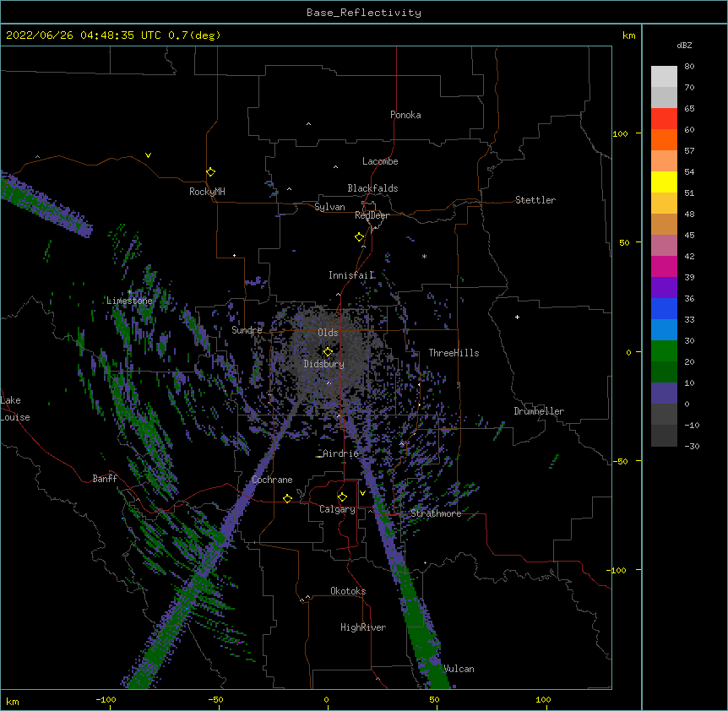Click the Blackfalds city label
Image resolution: width=728 pixels, height=711 pixels.
tap(372, 188)
